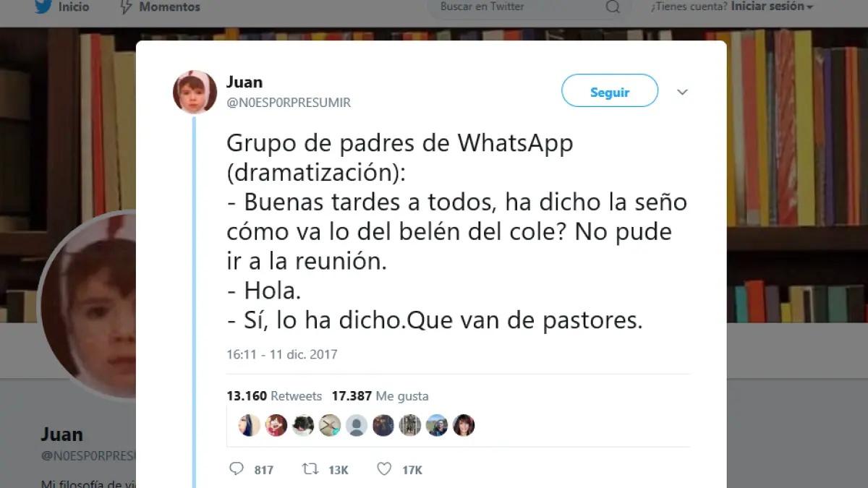Open the Momentos lightning icon
868x488 pixels.
click(126, 7)
